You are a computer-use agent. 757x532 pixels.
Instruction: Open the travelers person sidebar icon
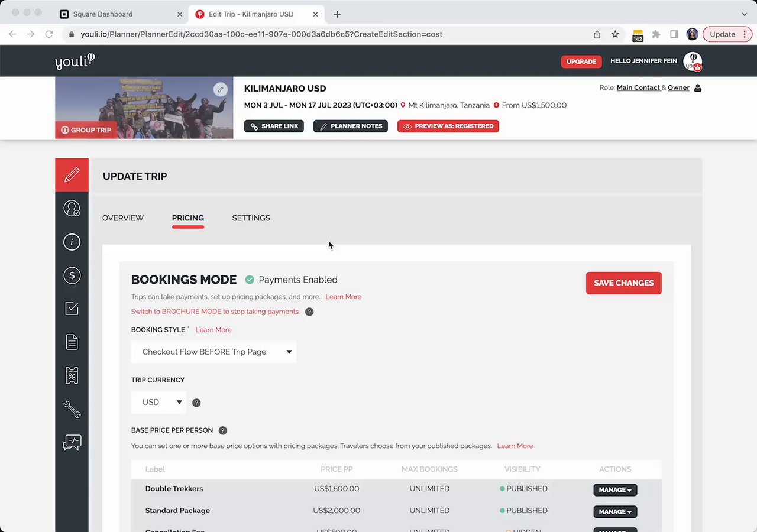pos(72,209)
